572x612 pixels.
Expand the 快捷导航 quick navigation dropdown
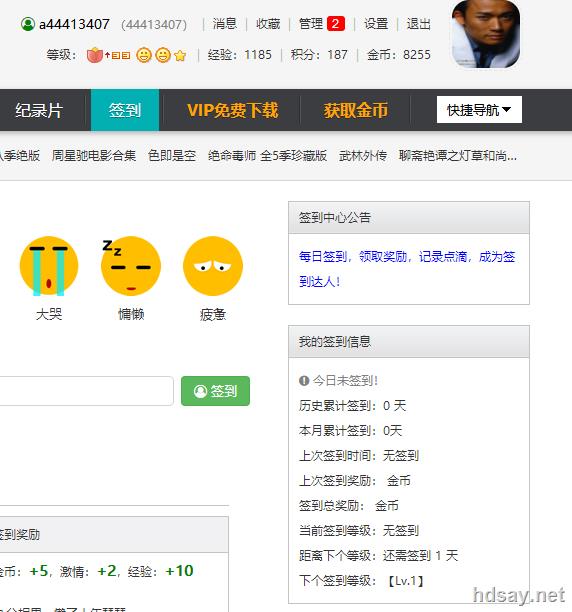pyautogui.click(x=479, y=110)
